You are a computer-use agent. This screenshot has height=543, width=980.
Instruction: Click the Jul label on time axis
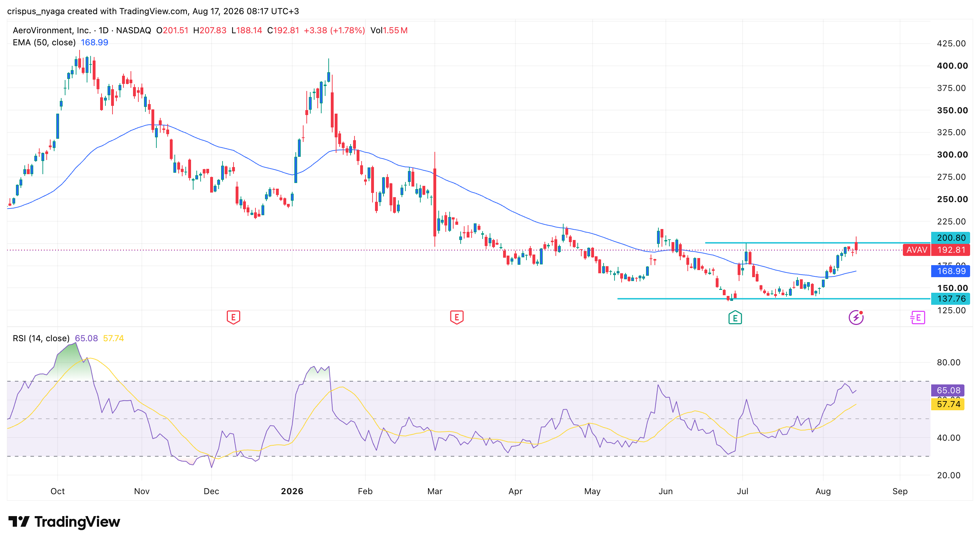(742, 491)
